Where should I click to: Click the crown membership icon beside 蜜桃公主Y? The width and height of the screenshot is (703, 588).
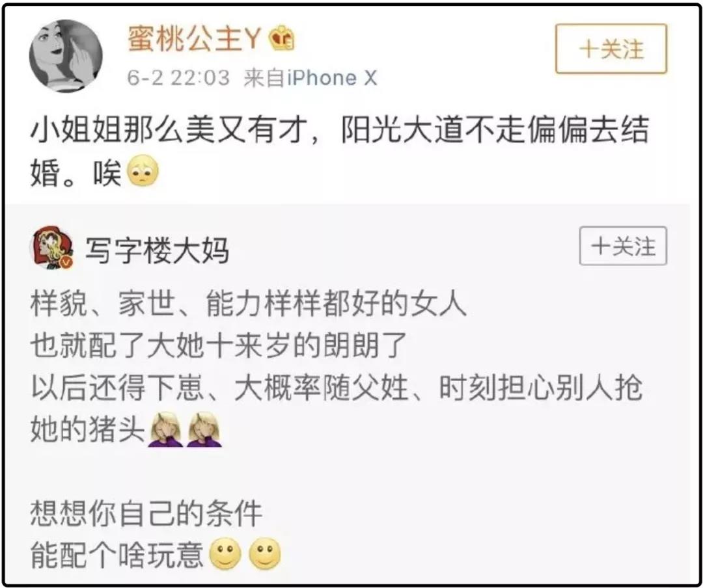click(282, 38)
